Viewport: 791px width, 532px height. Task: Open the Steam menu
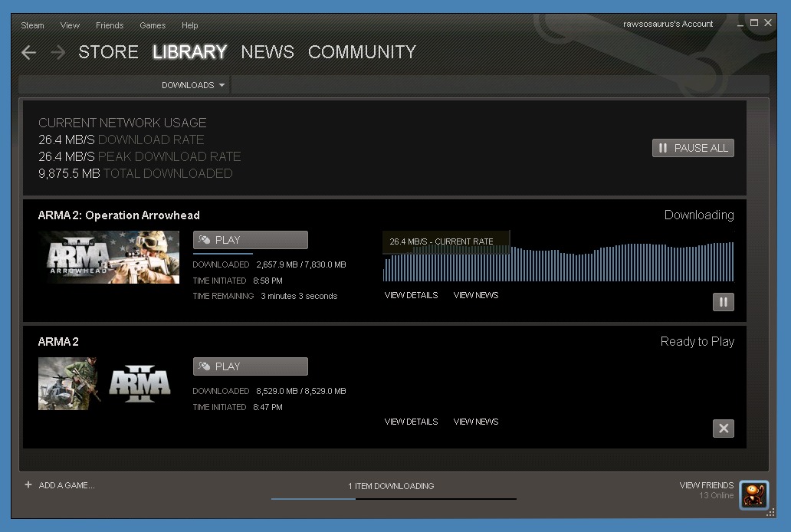pos(32,25)
